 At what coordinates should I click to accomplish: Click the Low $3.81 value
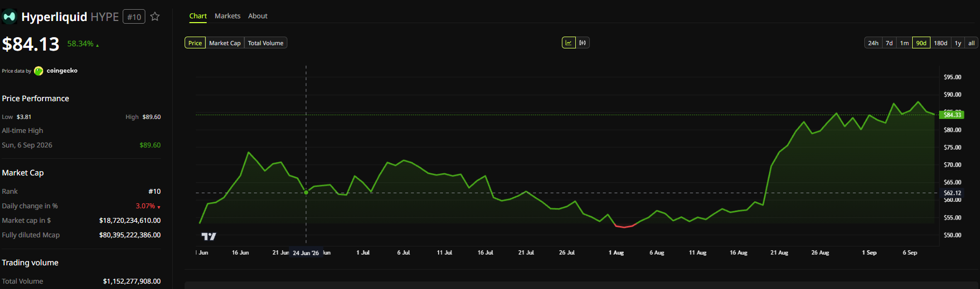pyautogui.click(x=24, y=117)
